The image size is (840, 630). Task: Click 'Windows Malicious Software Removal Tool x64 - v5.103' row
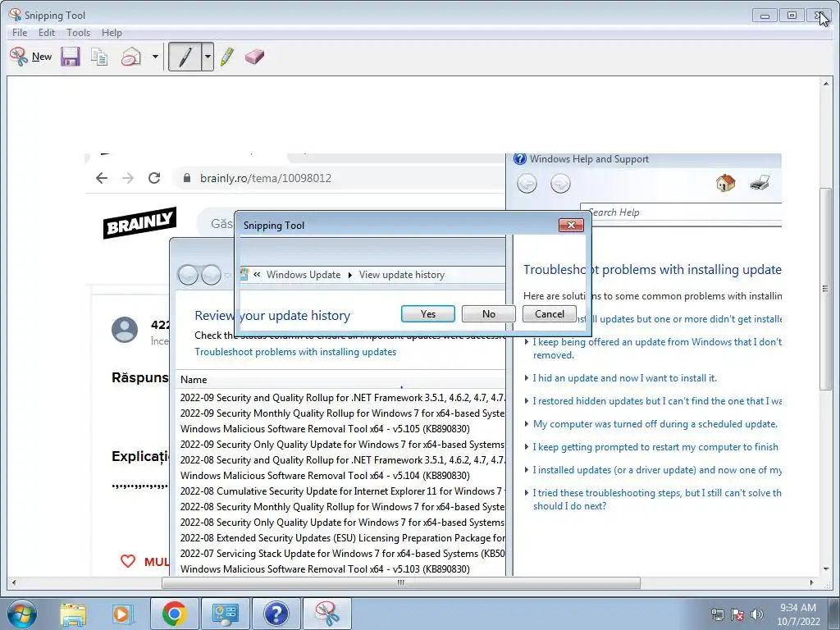(325, 569)
